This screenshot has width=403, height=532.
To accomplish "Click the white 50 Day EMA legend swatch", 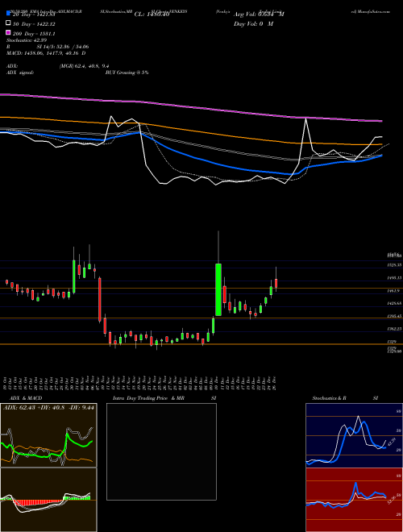I will tap(8, 23).
